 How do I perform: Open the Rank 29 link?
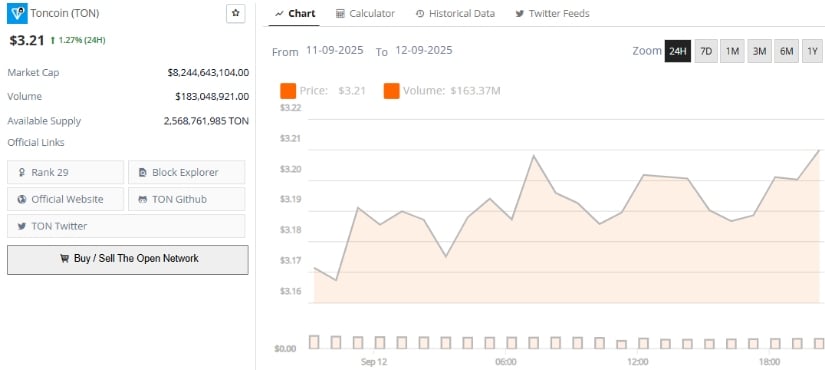point(66,172)
